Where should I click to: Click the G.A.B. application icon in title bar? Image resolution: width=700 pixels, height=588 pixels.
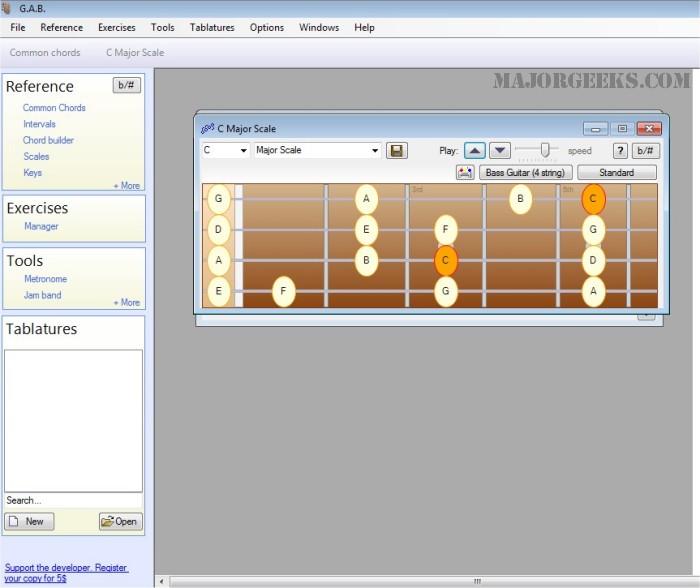(x=6, y=8)
